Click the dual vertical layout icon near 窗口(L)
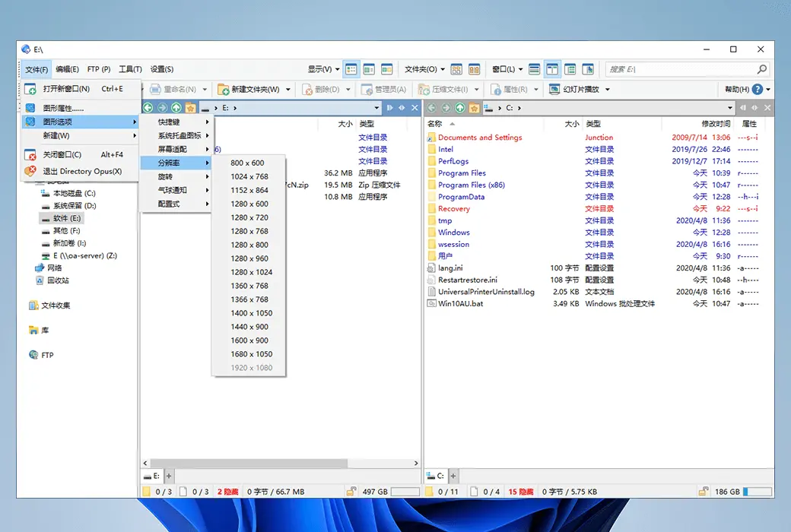The height and width of the screenshot is (532, 791). 552,68
